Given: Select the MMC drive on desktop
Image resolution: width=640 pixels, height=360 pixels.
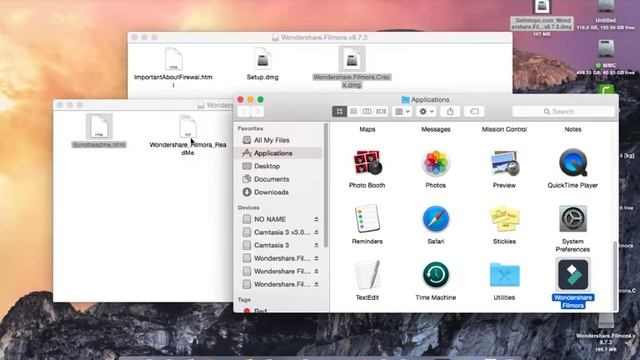Looking at the screenshot, I should (x=606, y=49).
